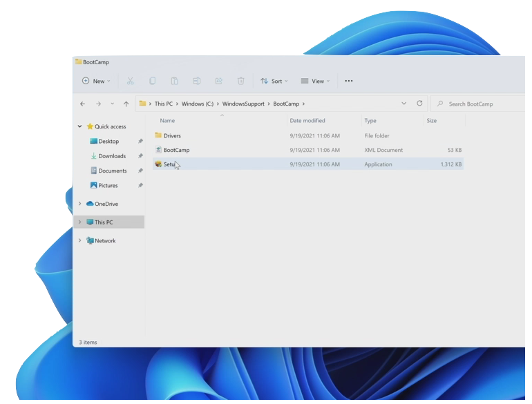Refresh the BootCamp folder view
This screenshot has width=532, height=404.
click(419, 103)
